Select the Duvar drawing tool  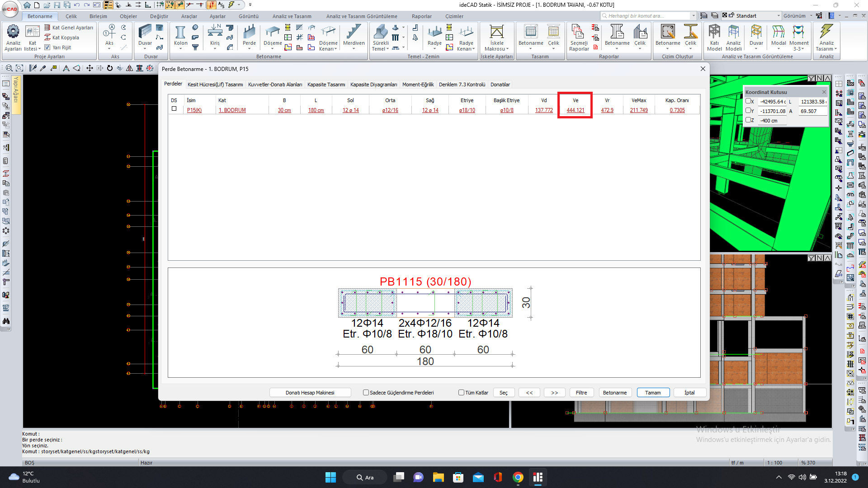145,36
